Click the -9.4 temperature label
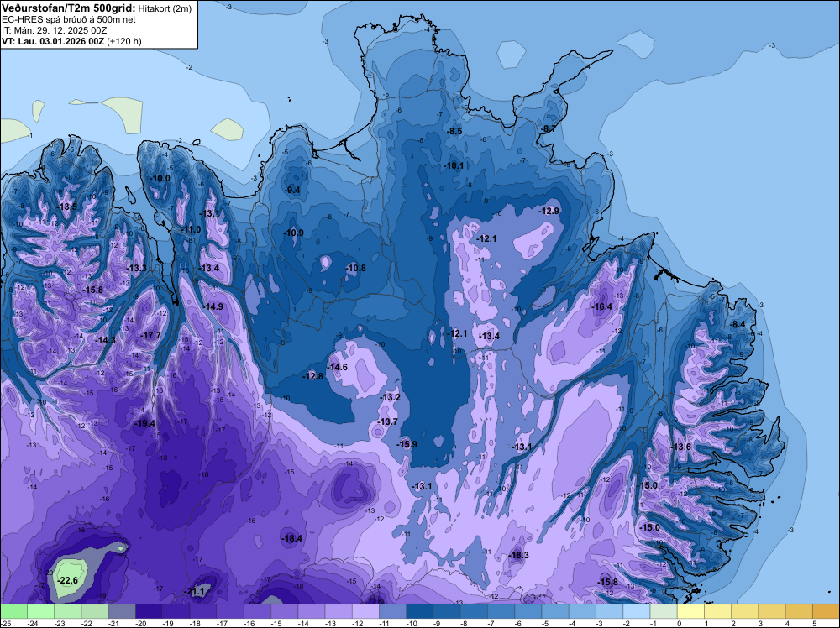Screen dimensions: 840x628 pos(292,190)
